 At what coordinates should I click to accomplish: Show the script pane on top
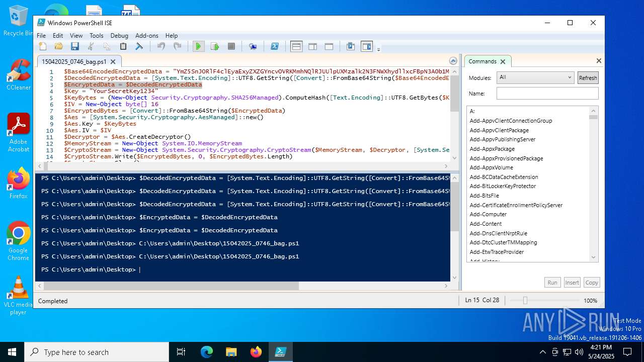[x=296, y=46]
